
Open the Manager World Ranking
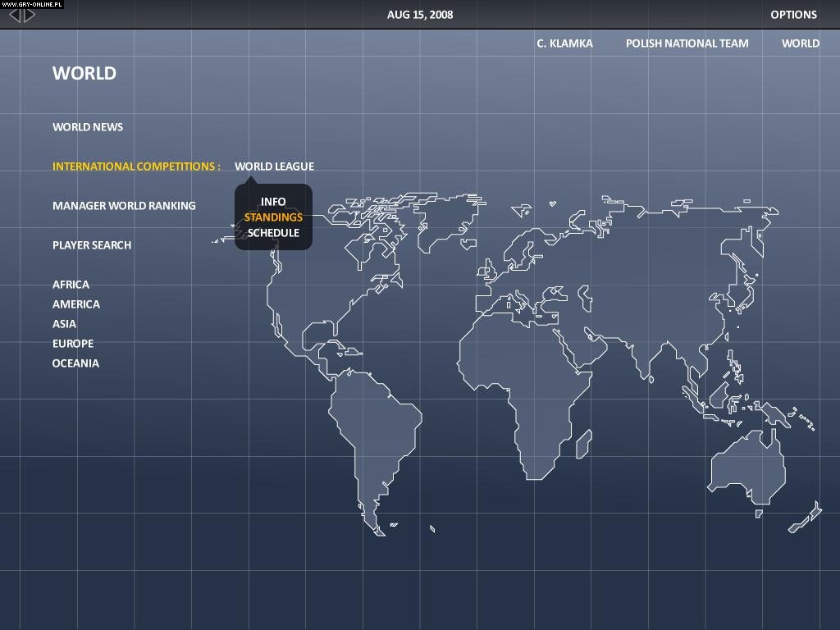pyautogui.click(x=124, y=205)
